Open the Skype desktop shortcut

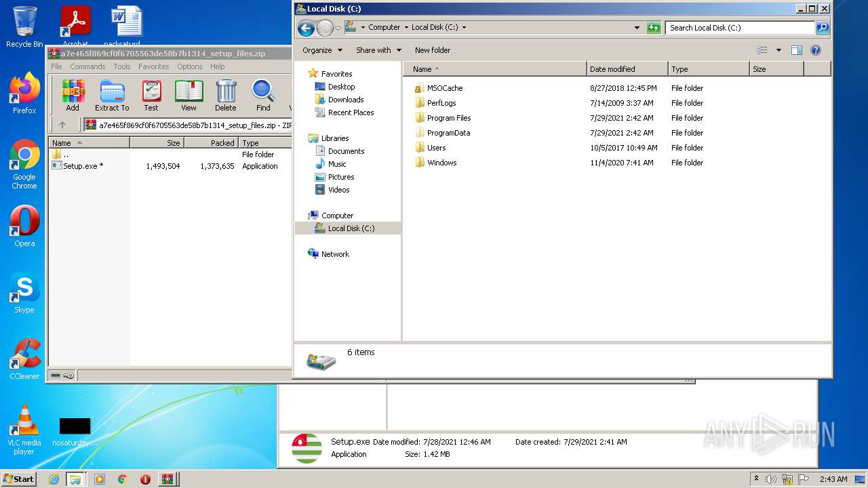click(24, 293)
